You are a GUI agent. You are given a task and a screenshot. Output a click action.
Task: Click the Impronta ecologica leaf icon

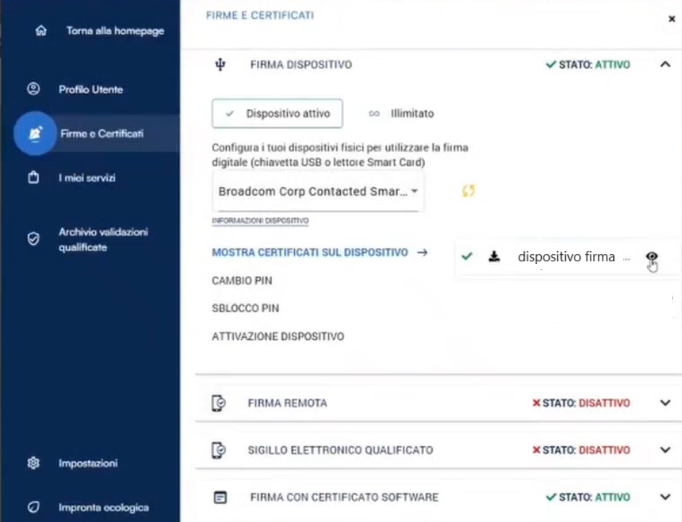coord(34,508)
